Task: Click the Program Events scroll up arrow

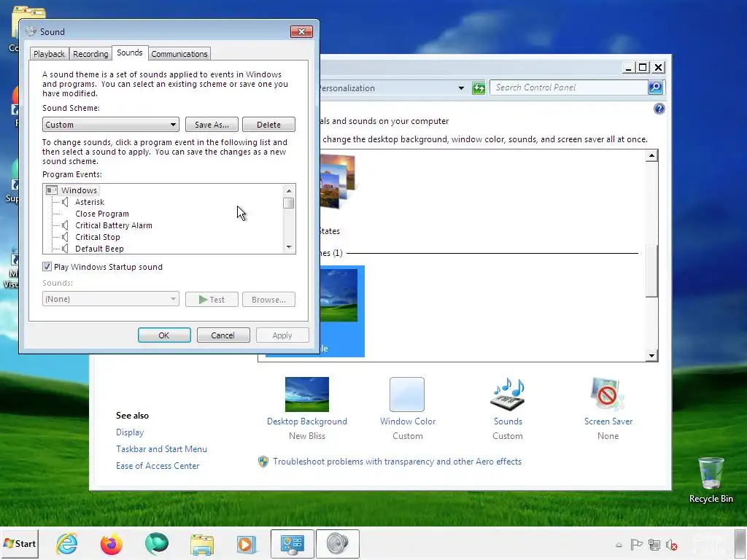Action: pos(289,190)
